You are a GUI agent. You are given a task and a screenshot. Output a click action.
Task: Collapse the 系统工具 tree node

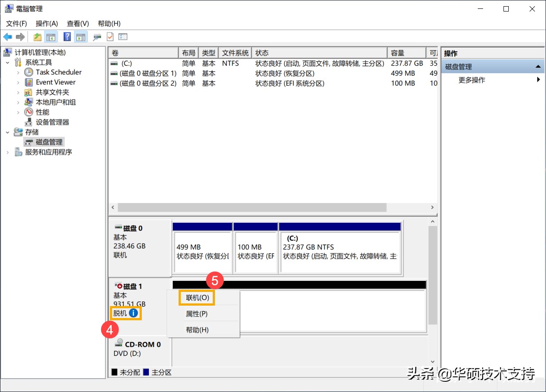click(8, 62)
